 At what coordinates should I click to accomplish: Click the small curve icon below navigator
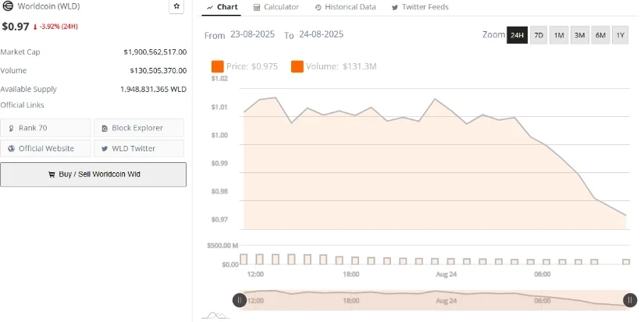click(x=215, y=316)
